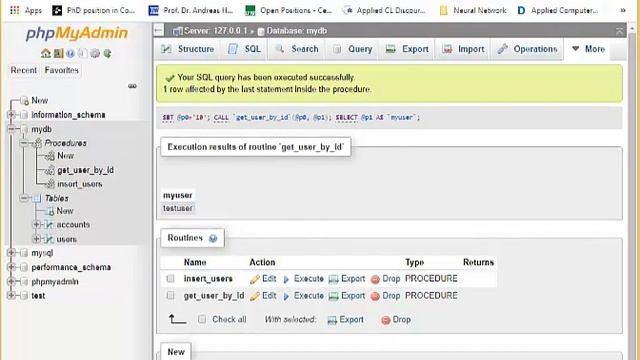Expand the performance_schema database node
Viewport: 640px width, 360px height.
coord(11,267)
